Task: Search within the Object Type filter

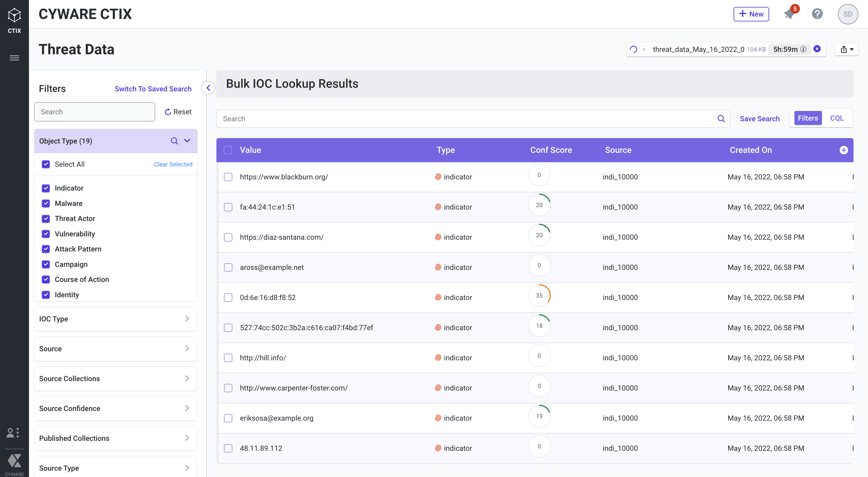Action: (174, 141)
